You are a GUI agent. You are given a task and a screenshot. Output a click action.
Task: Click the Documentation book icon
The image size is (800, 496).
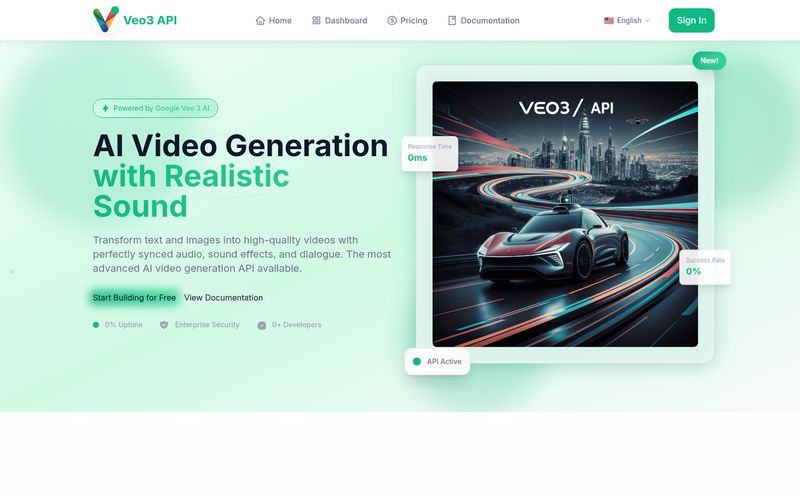coord(452,20)
